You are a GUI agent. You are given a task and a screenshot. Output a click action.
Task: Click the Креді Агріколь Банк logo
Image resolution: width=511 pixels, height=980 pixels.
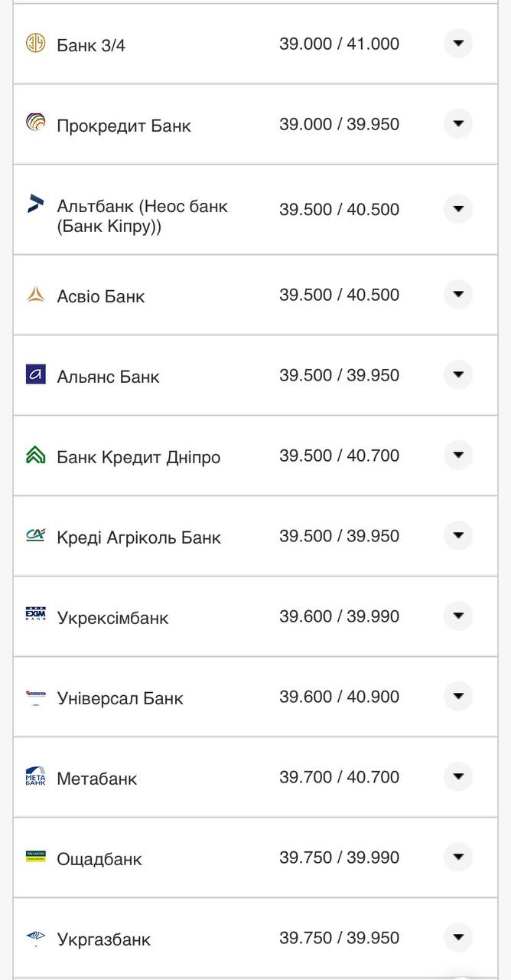click(x=36, y=535)
